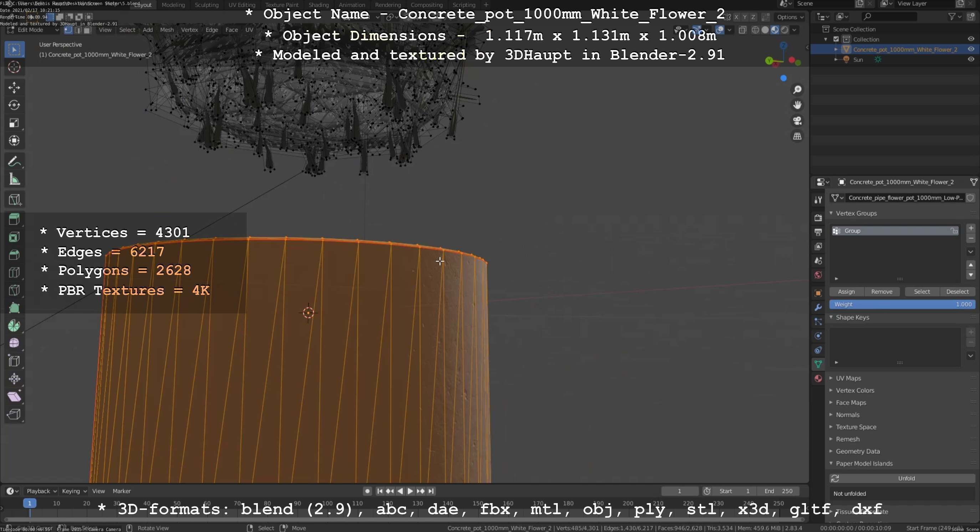This screenshot has width=980, height=532.
Task: Collapse the Shape Keys panel
Action: 831,317
